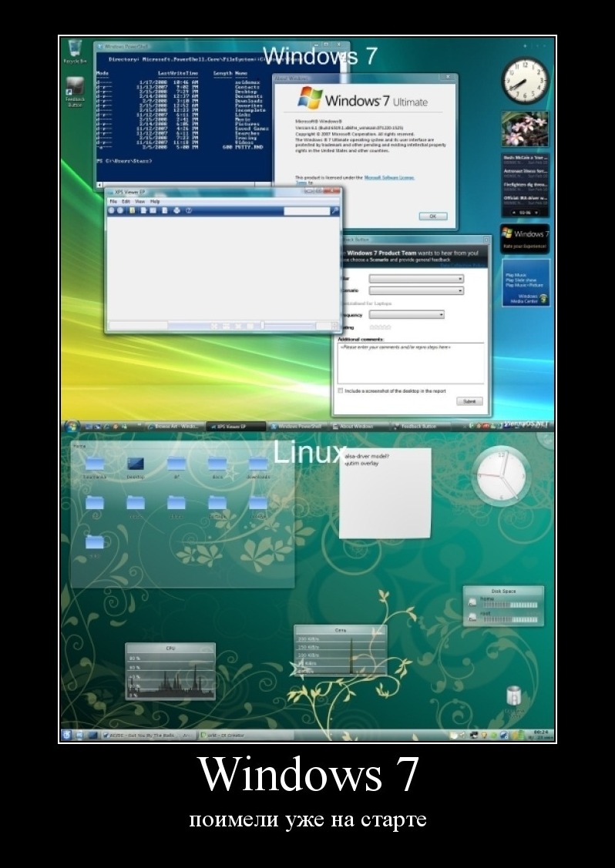Click the analog clock gadget in the Windows sidebar
Screen dimensions: 615x868
pyautogui.click(x=526, y=81)
